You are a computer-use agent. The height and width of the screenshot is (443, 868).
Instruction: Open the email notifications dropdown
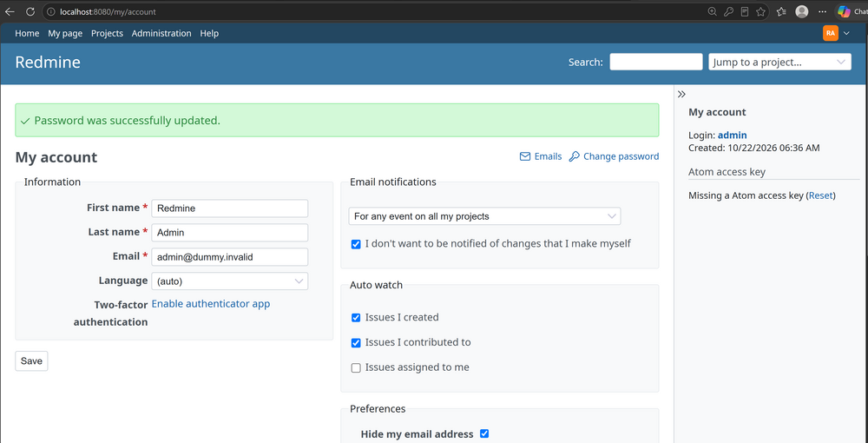(x=484, y=216)
